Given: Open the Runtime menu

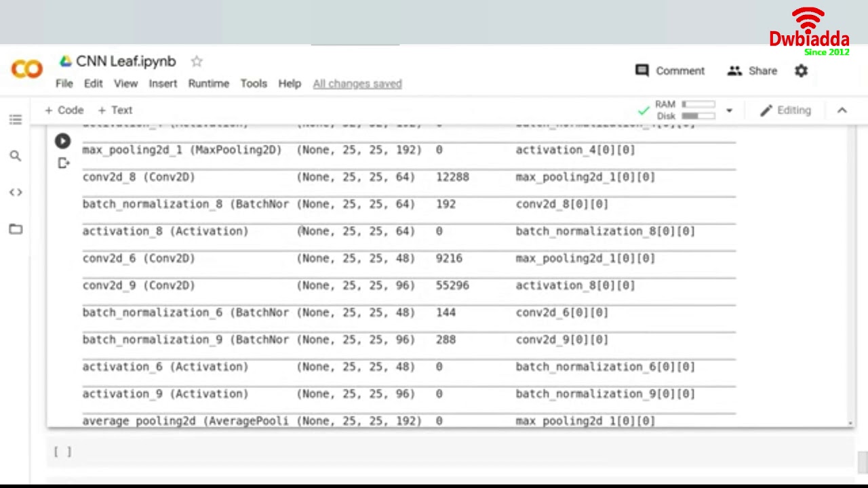Looking at the screenshot, I should 208,83.
